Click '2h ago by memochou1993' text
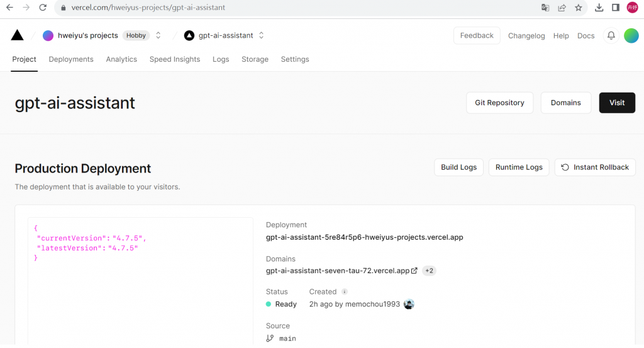 [355, 304]
